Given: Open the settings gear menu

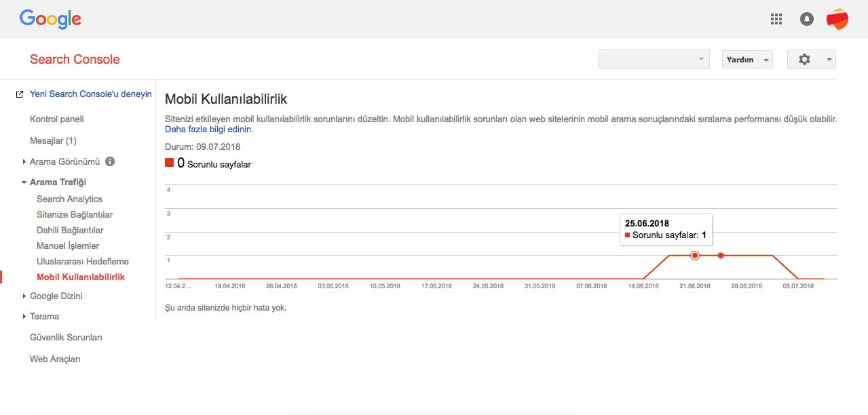Looking at the screenshot, I should pyautogui.click(x=811, y=60).
